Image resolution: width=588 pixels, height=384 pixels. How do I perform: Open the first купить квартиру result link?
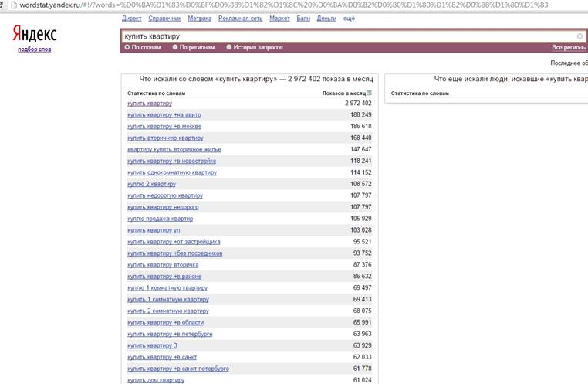[x=150, y=104]
